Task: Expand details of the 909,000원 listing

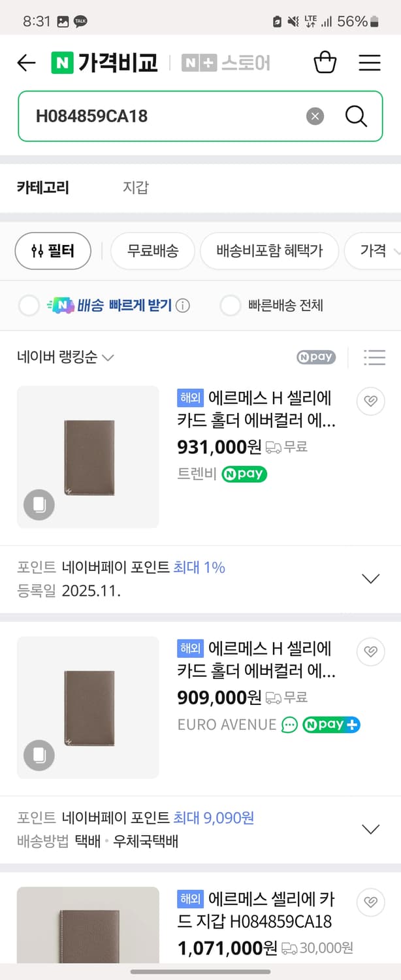Action: point(370,828)
